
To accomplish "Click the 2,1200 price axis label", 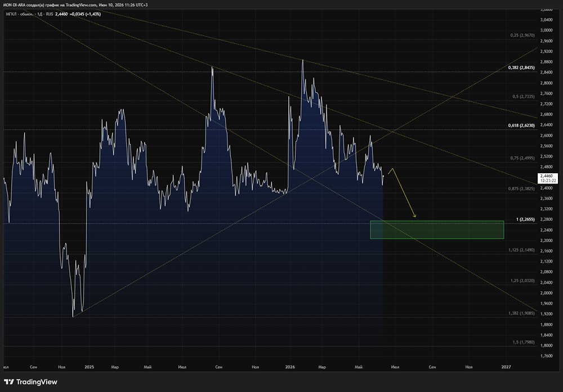I will coord(546,262).
